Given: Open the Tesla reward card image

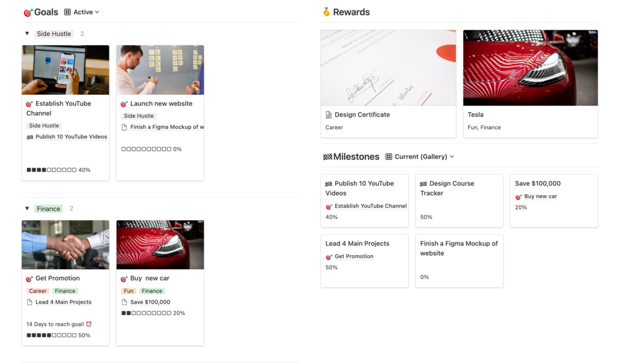Looking at the screenshot, I should [530, 68].
